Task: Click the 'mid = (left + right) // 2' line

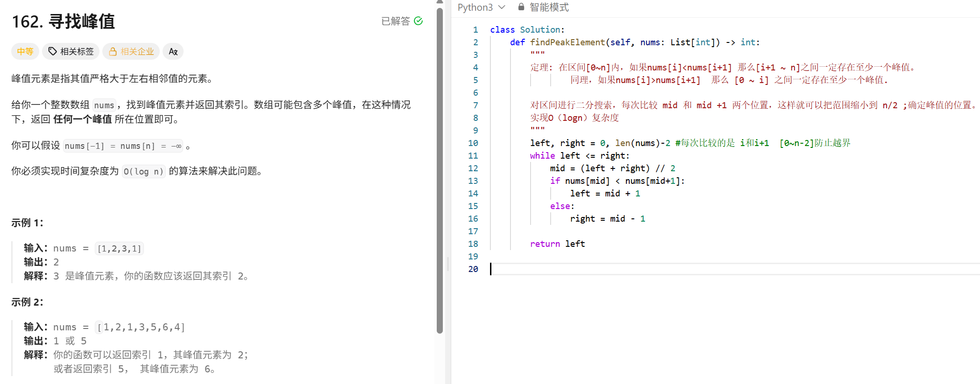Action: pos(612,168)
